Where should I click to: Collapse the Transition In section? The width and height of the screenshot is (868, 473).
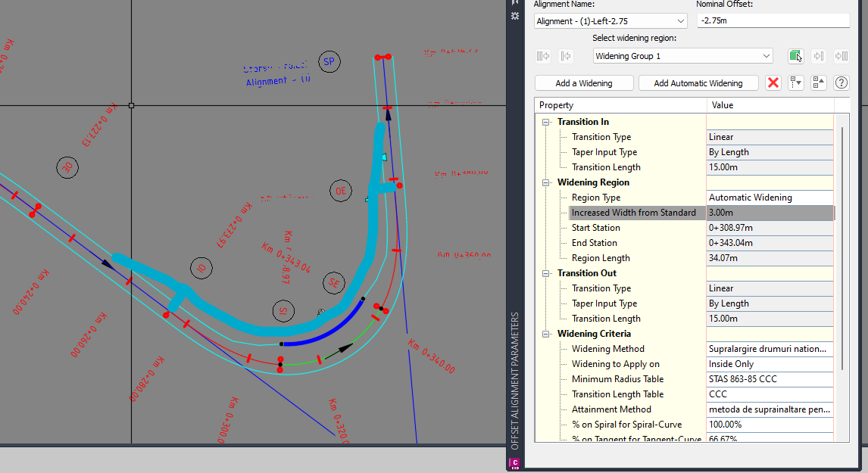tap(545, 121)
